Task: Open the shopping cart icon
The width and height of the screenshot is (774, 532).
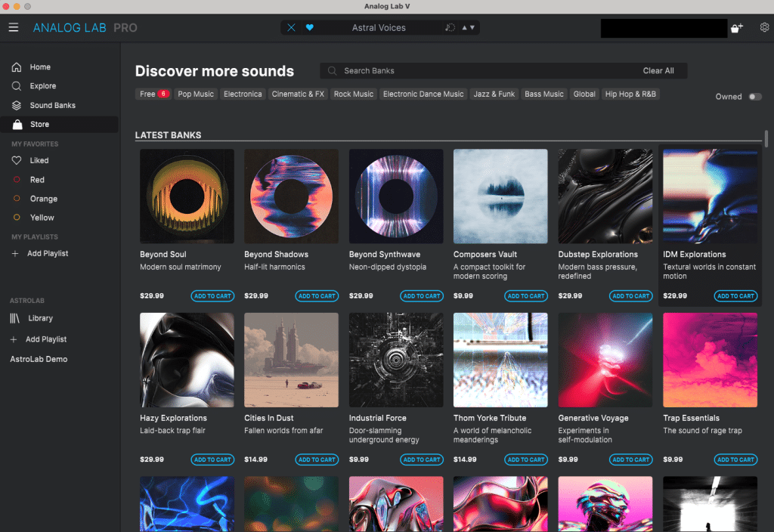Action: click(737, 28)
